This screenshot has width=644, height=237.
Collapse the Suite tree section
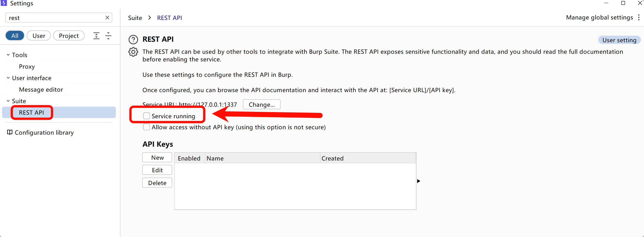click(x=8, y=101)
